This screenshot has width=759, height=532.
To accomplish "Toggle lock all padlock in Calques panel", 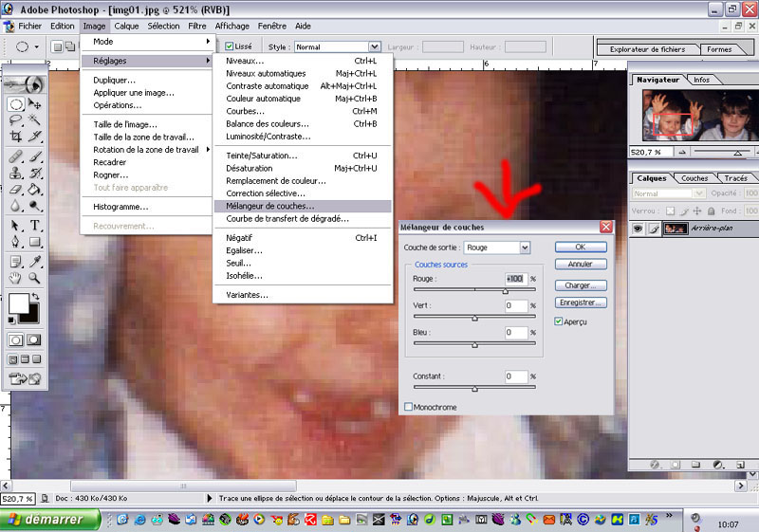I will (711, 211).
